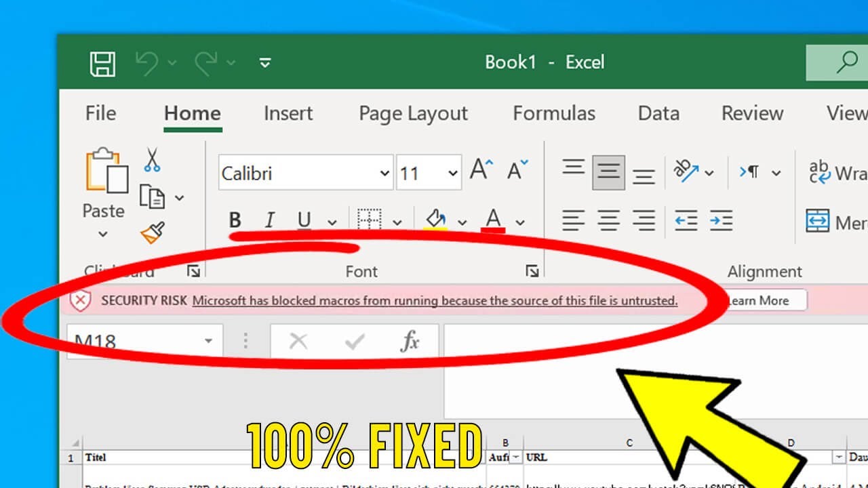Confirm the entry with the checkmark
The height and width of the screenshot is (488, 868).
coord(354,342)
